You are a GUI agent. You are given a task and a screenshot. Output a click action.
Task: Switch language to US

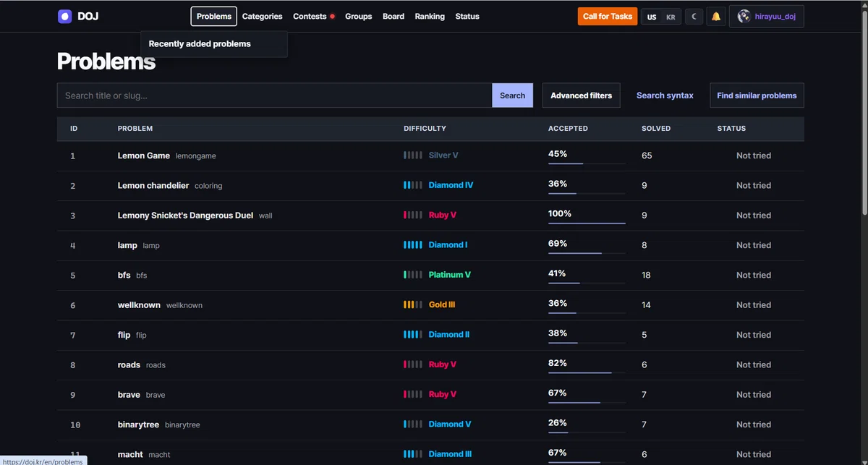click(652, 17)
